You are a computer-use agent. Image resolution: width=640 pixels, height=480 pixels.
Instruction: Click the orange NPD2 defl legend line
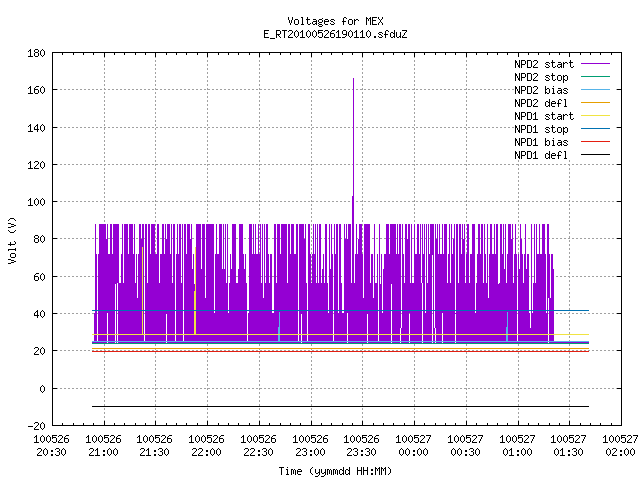[596, 103]
